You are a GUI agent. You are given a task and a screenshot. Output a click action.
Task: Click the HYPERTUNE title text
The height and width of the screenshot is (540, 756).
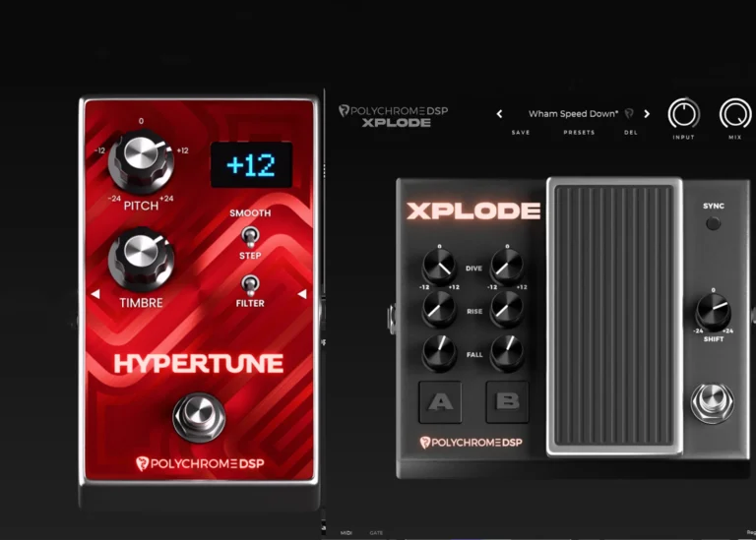click(198, 364)
